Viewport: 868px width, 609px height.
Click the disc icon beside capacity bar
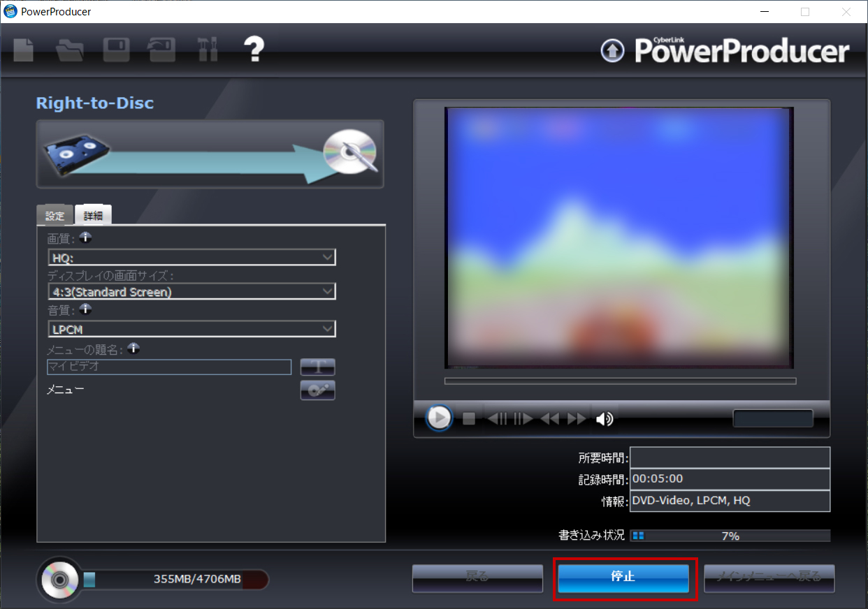[60, 580]
